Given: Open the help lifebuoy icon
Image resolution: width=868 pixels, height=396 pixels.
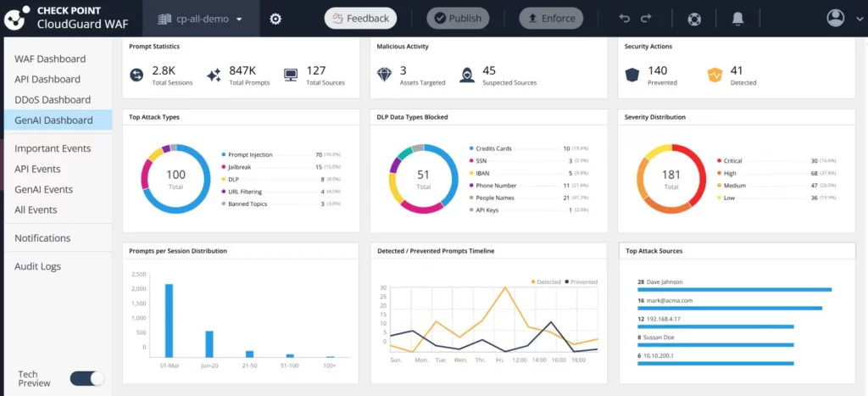Looking at the screenshot, I should click(x=694, y=18).
